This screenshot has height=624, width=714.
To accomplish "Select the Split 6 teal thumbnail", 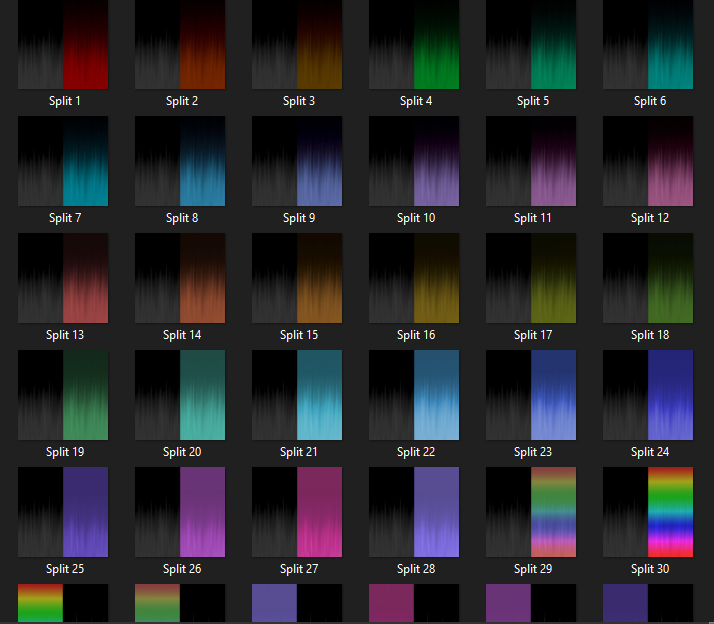I will [x=648, y=44].
